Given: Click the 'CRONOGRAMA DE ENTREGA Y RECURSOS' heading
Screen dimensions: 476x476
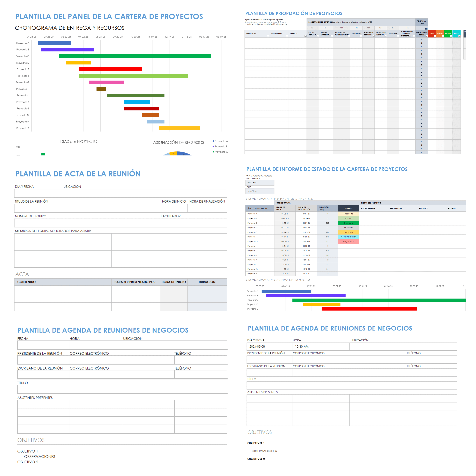Looking at the screenshot, I should pyautogui.click(x=69, y=28).
